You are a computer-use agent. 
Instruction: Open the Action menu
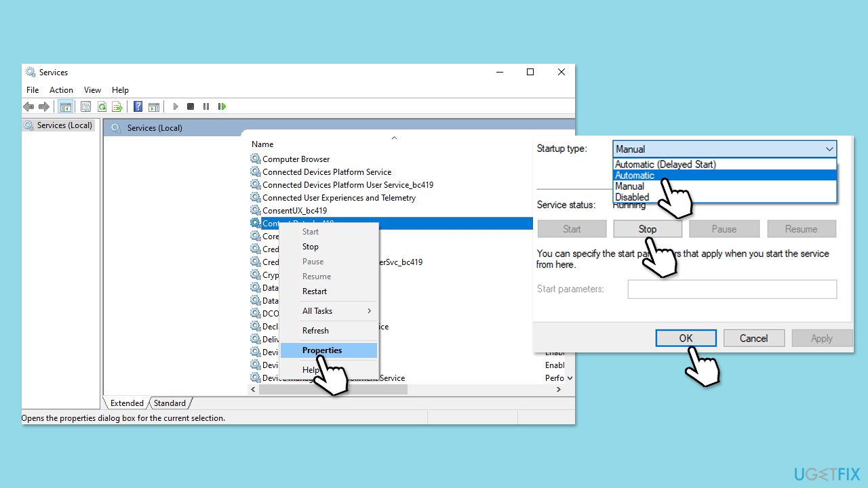coord(61,90)
